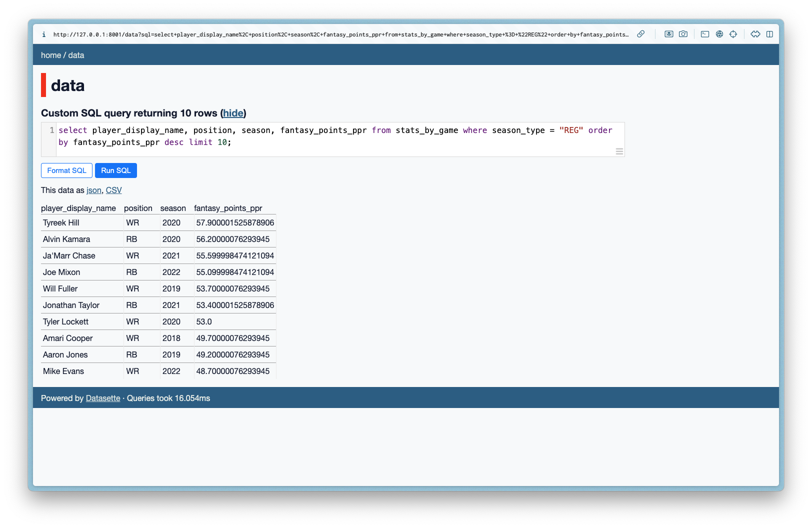This screenshot has height=528, width=812.
Task: Toggle the split view sidebar icon
Action: tap(769, 34)
